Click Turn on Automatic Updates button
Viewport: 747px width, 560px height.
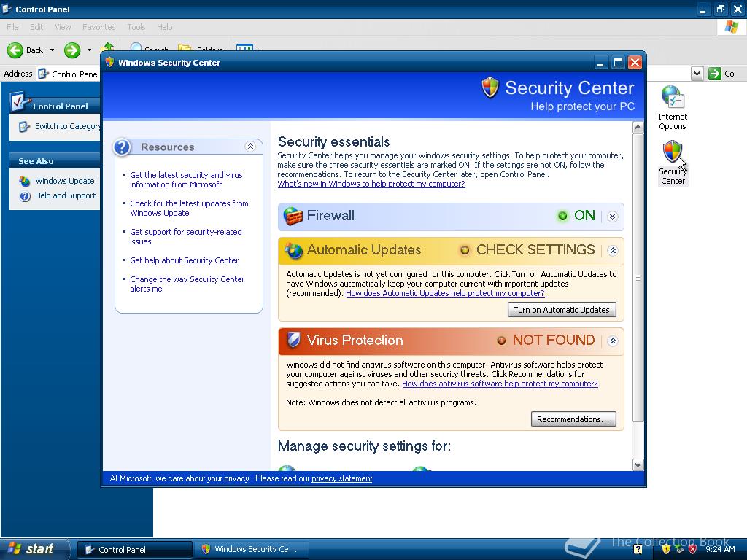coord(562,310)
